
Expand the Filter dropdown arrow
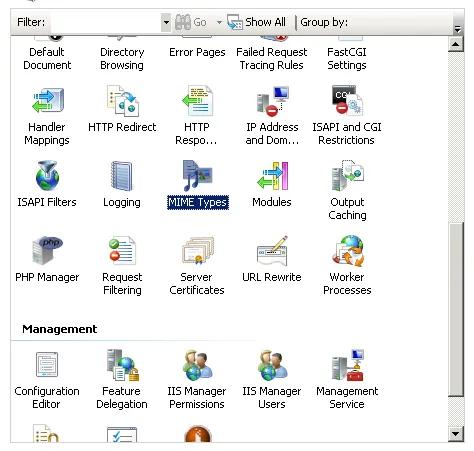[x=166, y=23]
